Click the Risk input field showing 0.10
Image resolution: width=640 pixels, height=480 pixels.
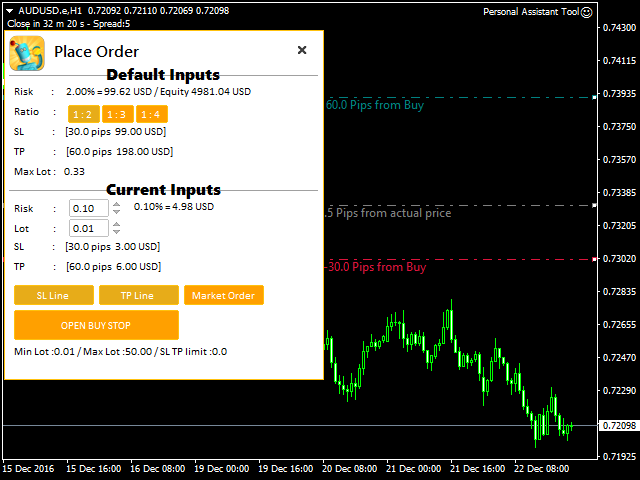89,208
